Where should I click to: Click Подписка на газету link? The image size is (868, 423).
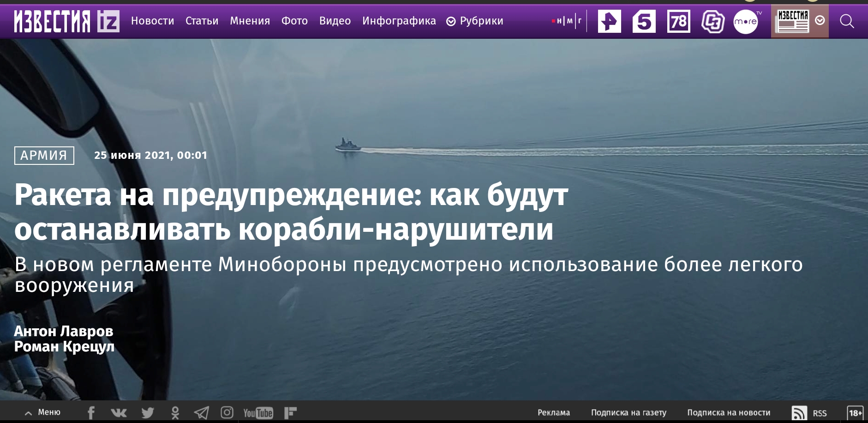point(629,412)
